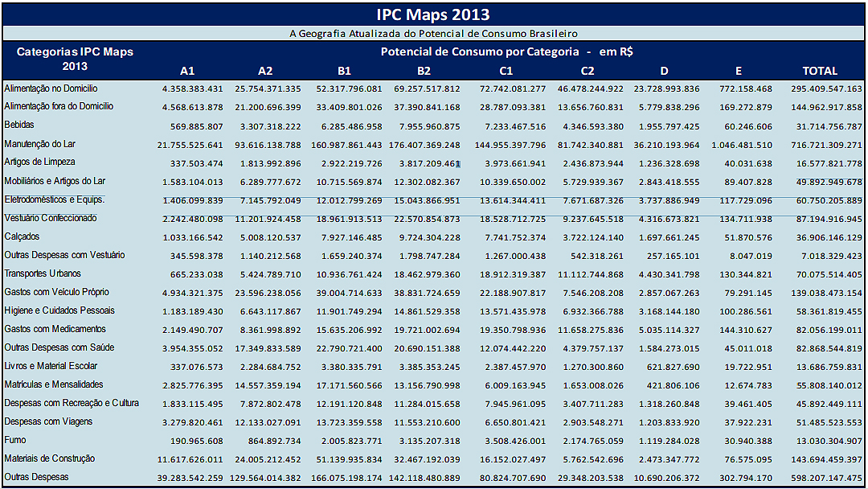Click cell value 37.390.841.168

pos(427,108)
